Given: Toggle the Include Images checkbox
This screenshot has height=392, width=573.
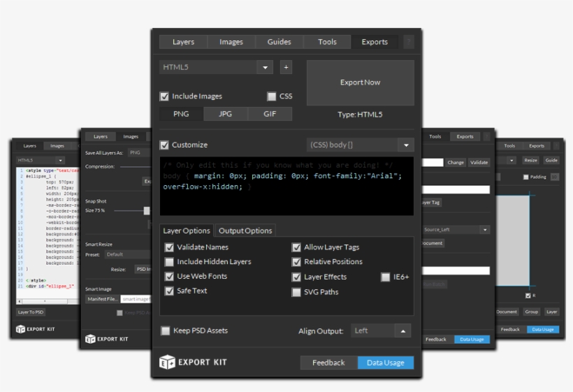Looking at the screenshot, I should coord(164,96).
